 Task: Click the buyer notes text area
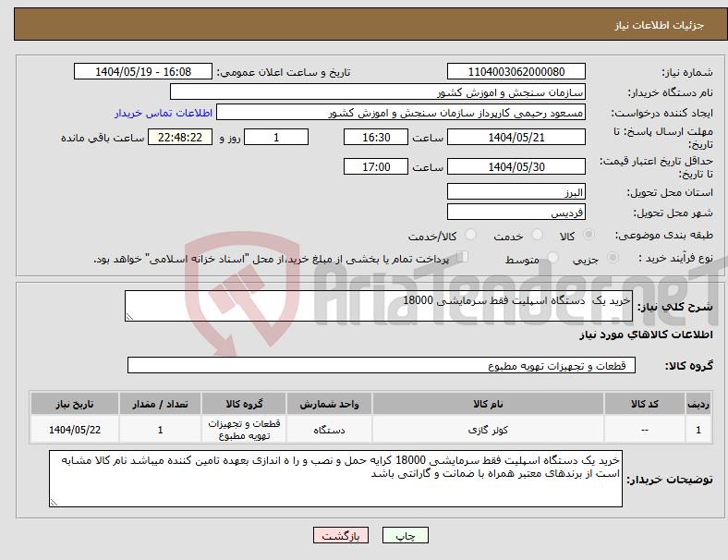pyautogui.click(x=335, y=479)
